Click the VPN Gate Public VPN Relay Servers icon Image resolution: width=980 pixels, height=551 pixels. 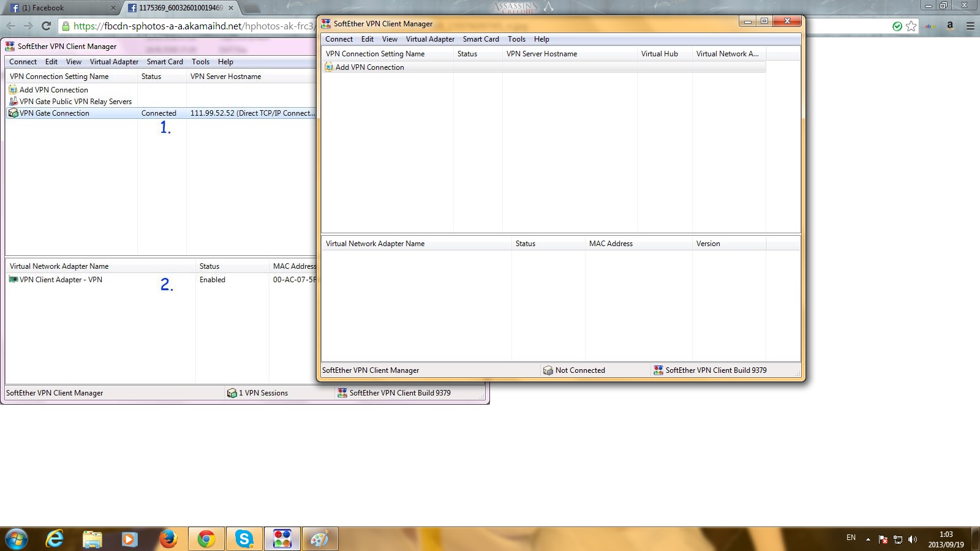pos(13,102)
